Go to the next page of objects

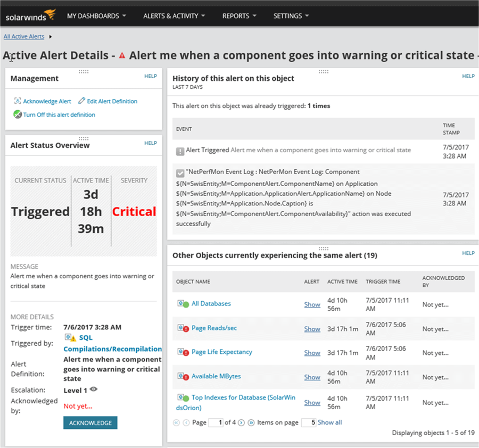(x=241, y=422)
